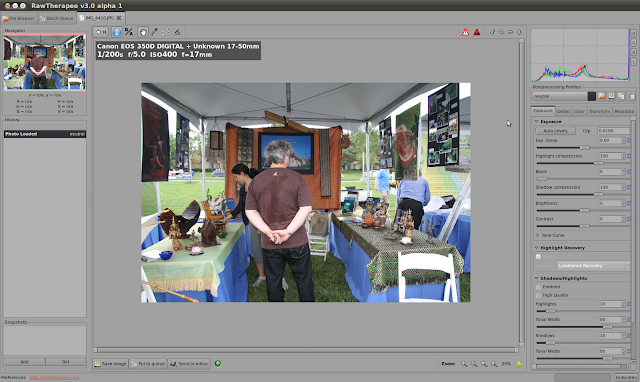Click the green processing status indicator
Screen dimensions: 640x382
218,364
